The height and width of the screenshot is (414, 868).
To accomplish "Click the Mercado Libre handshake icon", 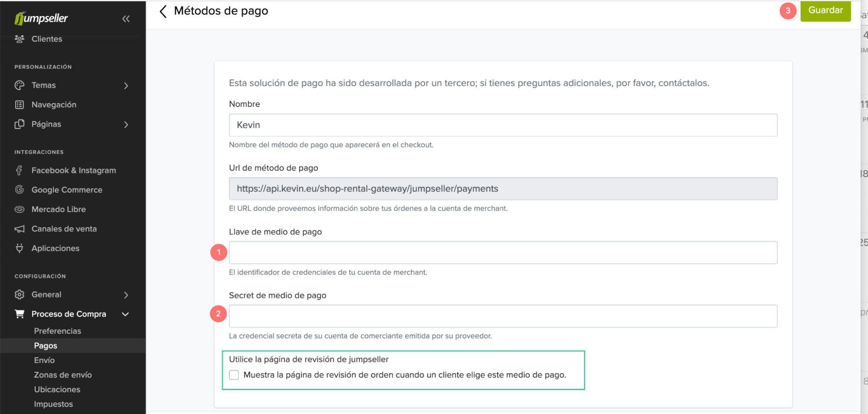I will tap(20, 209).
